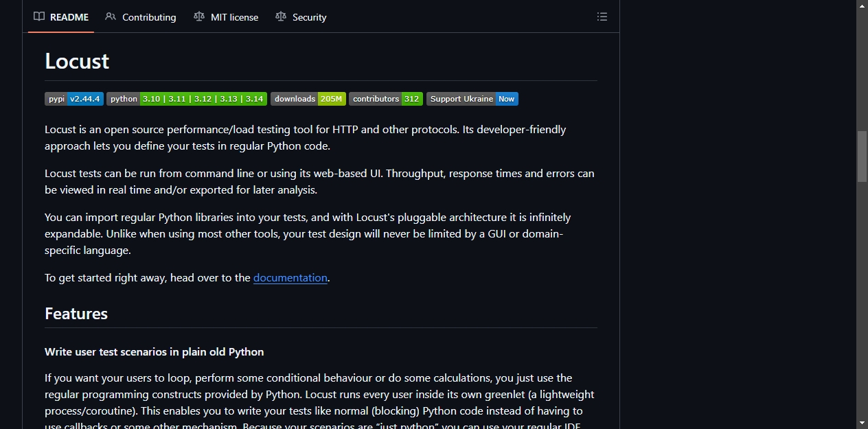Click the scrollbar up arrow
Viewport: 868px width, 429px height.
tap(862, 5)
